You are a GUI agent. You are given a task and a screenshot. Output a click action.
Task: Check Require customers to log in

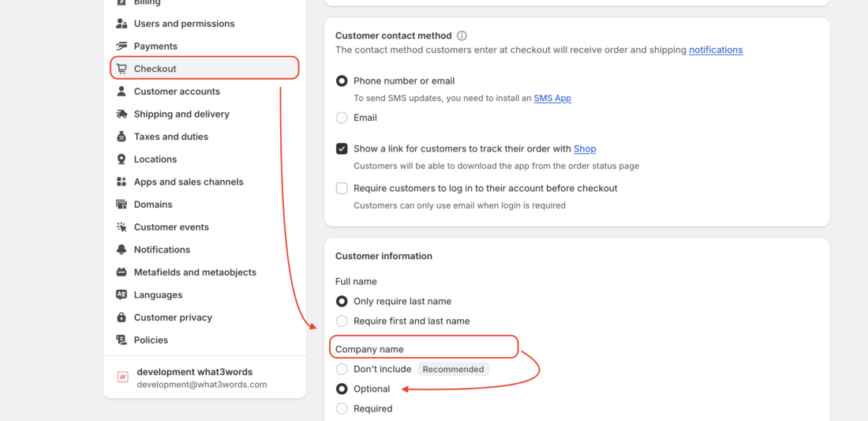pos(342,188)
